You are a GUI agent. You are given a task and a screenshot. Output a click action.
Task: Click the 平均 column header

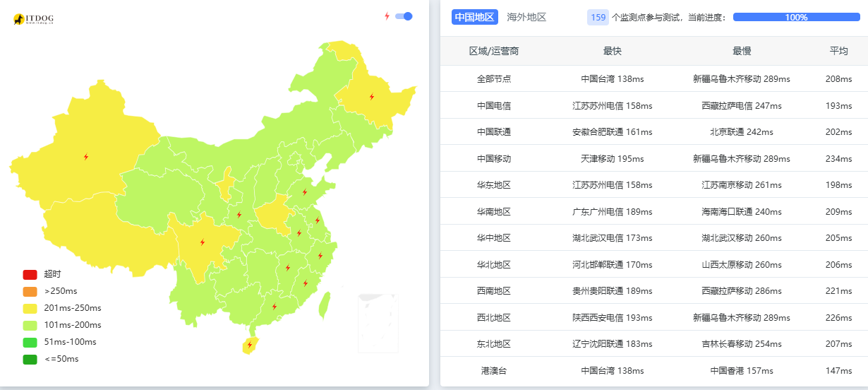point(838,51)
